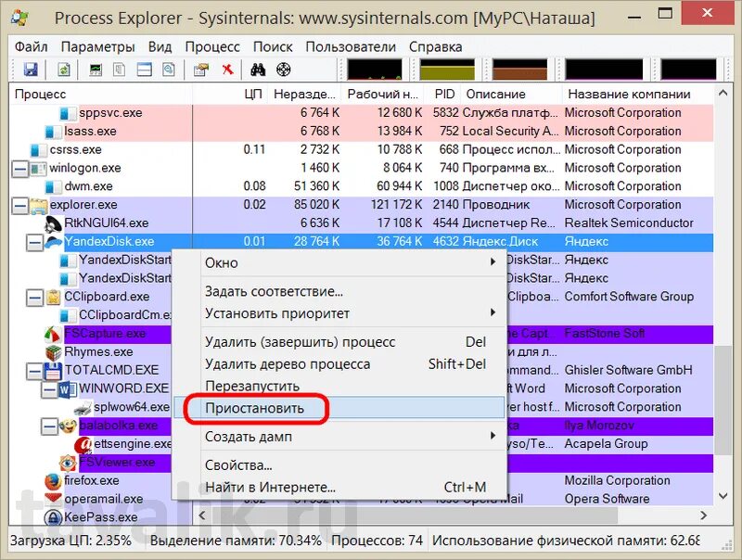
Task: Open the Пользователи menu
Action: 351,47
